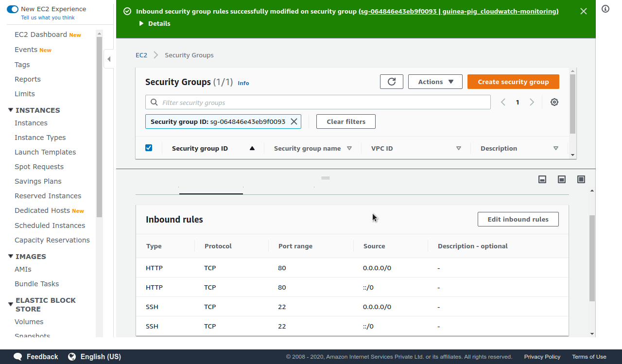Collapse the left navigation panel
The width and height of the screenshot is (622, 364).
tap(109, 59)
